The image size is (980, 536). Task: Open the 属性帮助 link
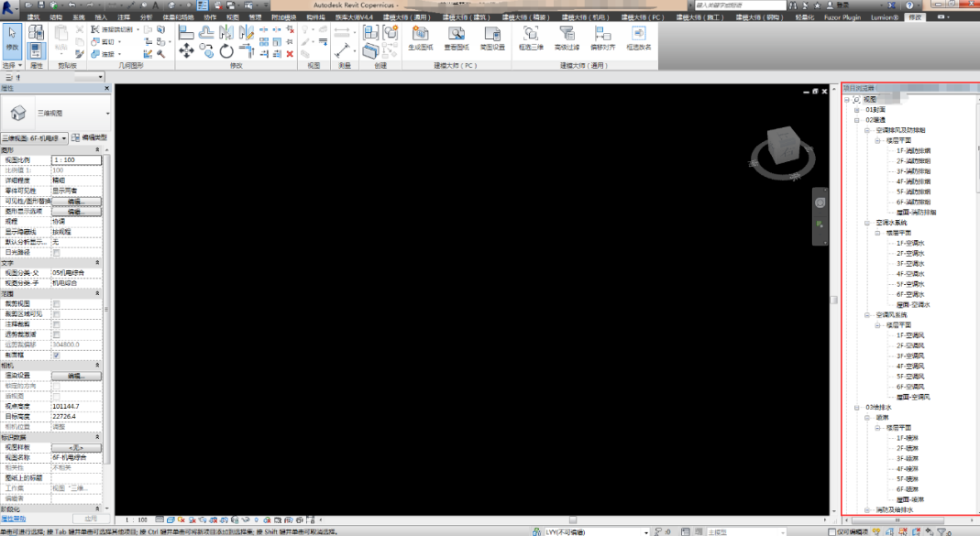click(13, 520)
